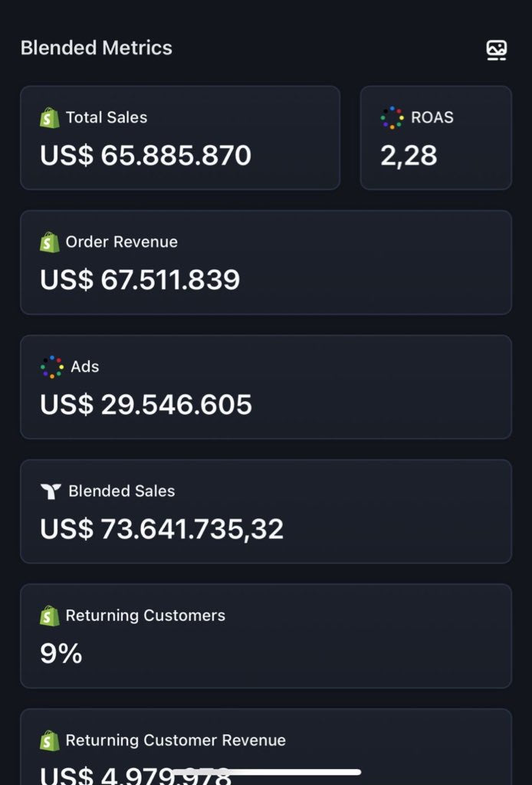Viewport: 532px width, 785px height.
Task: Click the colorful dots icon beside ROAS
Action: 392,118
